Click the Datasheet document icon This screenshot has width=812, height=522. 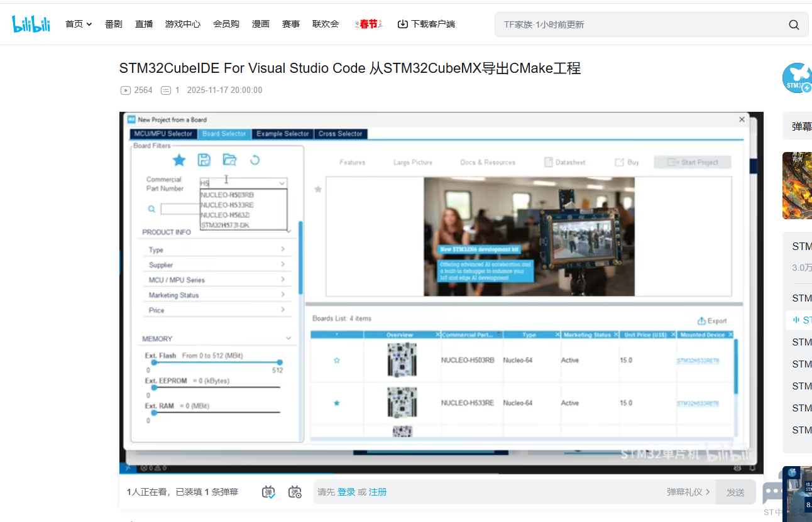(548, 162)
